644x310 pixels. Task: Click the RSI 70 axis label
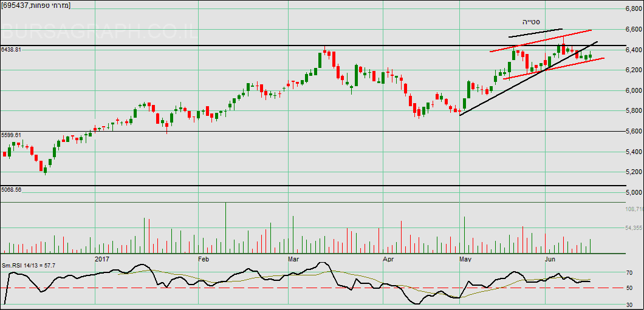tap(631, 272)
